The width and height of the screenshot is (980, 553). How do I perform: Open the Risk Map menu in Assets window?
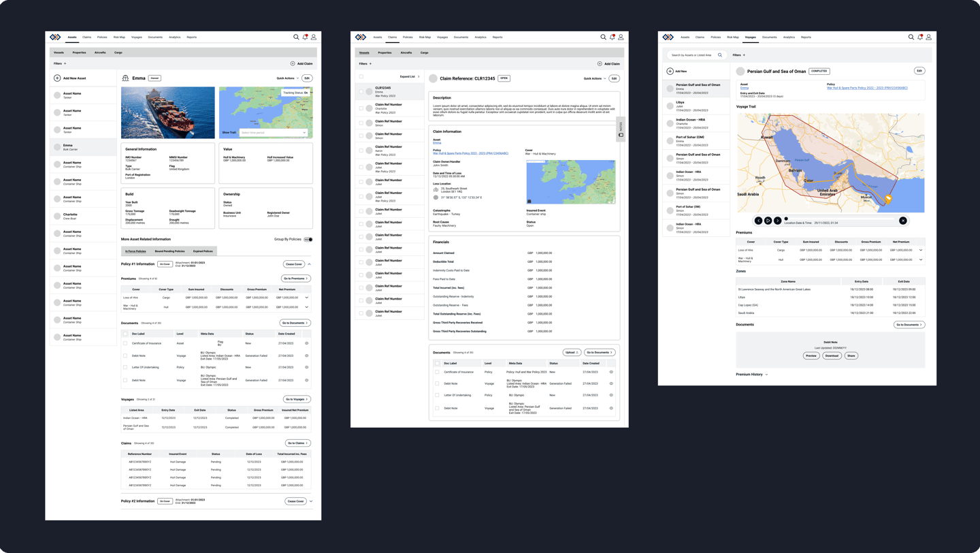point(119,37)
